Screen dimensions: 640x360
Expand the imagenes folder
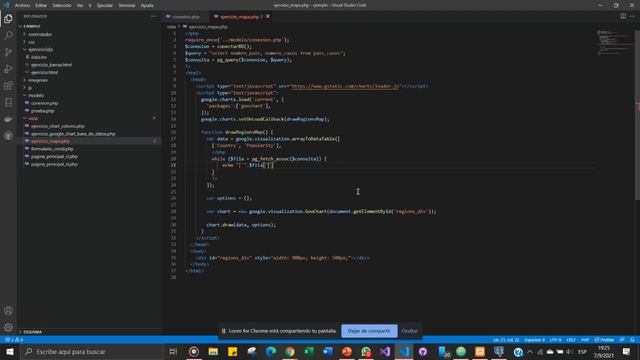click(38, 80)
